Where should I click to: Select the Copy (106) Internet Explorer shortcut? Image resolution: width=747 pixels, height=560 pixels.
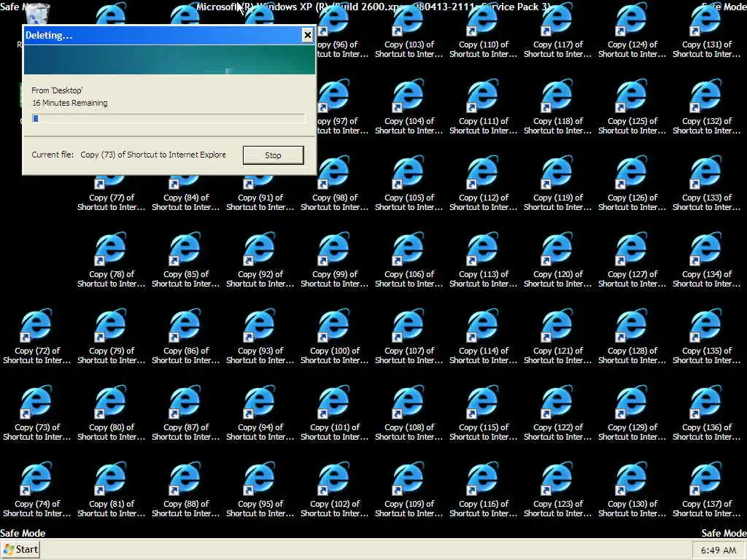coord(409,260)
